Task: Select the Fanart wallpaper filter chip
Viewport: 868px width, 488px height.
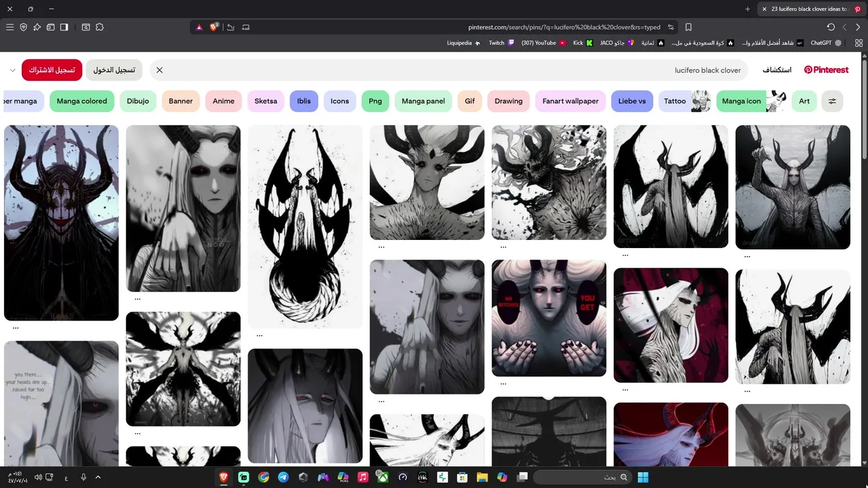Action: (570, 101)
